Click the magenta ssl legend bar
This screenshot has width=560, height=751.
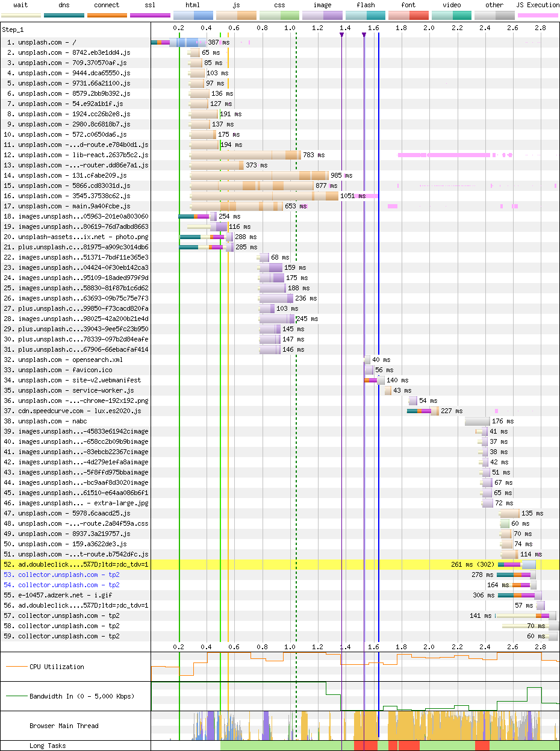click(150, 14)
